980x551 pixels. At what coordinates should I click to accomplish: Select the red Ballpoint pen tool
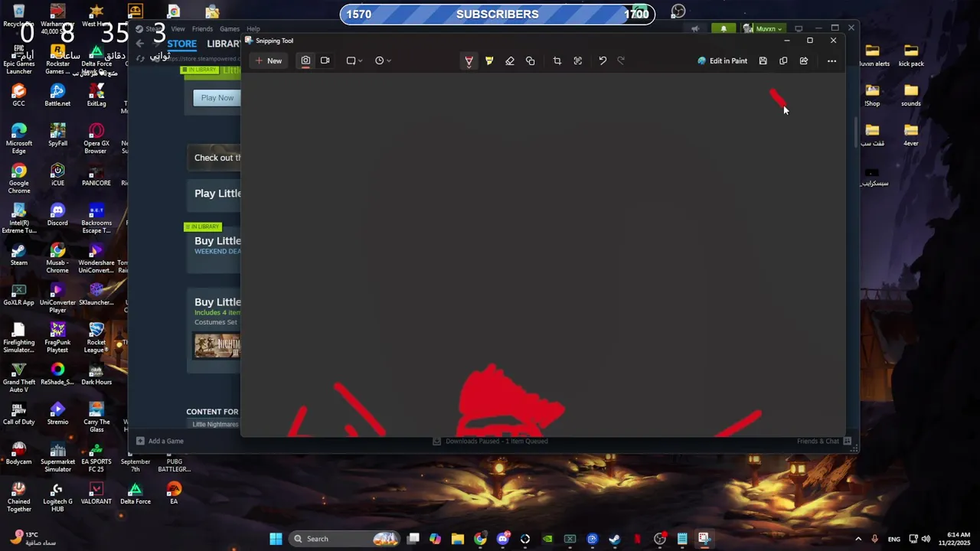click(469, 60)
